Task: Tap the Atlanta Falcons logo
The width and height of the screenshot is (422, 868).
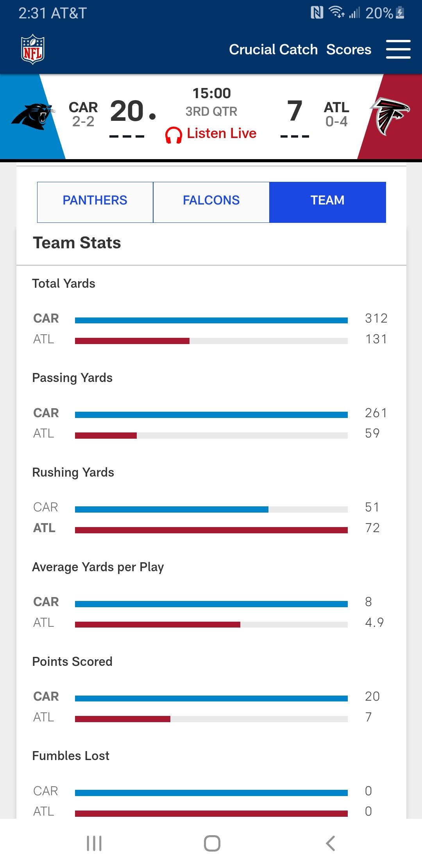Action: 390,117
